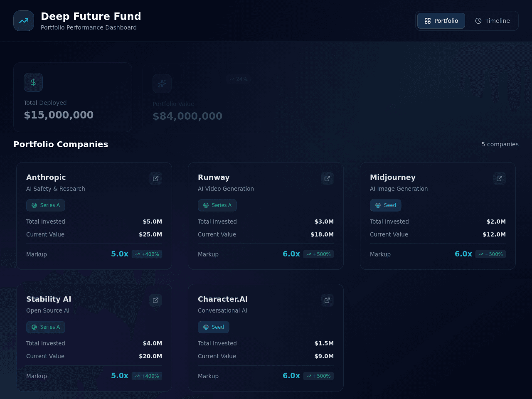
Task: Click "Portfolio Performance Dashboard" subtitle
Action: [89, 27]
